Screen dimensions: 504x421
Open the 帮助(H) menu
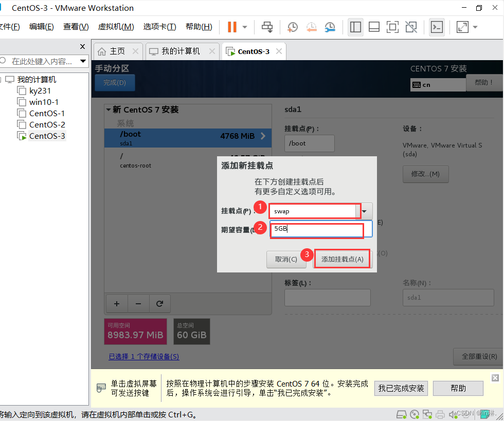199,27
